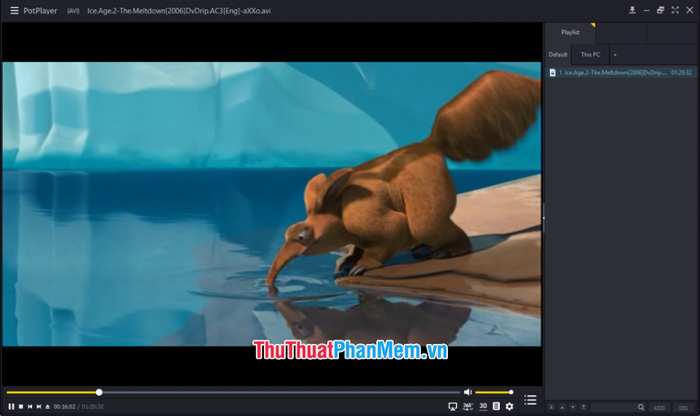Pause the video playback
Viewport: 700px width, 416px height.
click(11, 407)
